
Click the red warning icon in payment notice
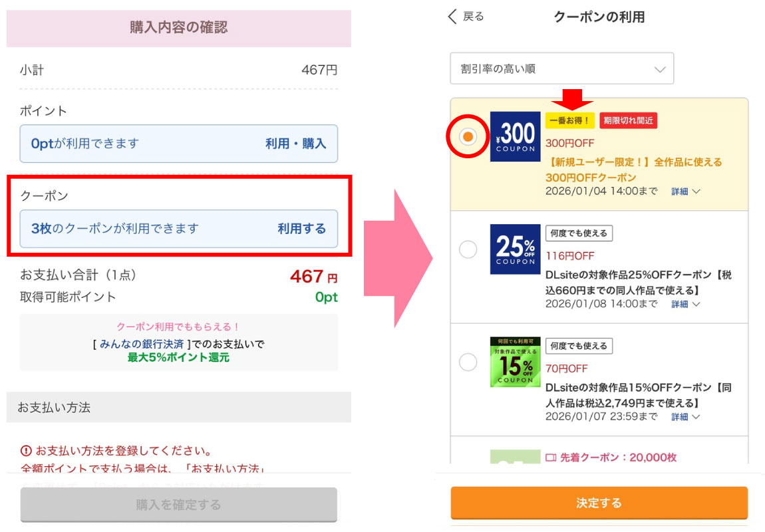tap(26, 450)
